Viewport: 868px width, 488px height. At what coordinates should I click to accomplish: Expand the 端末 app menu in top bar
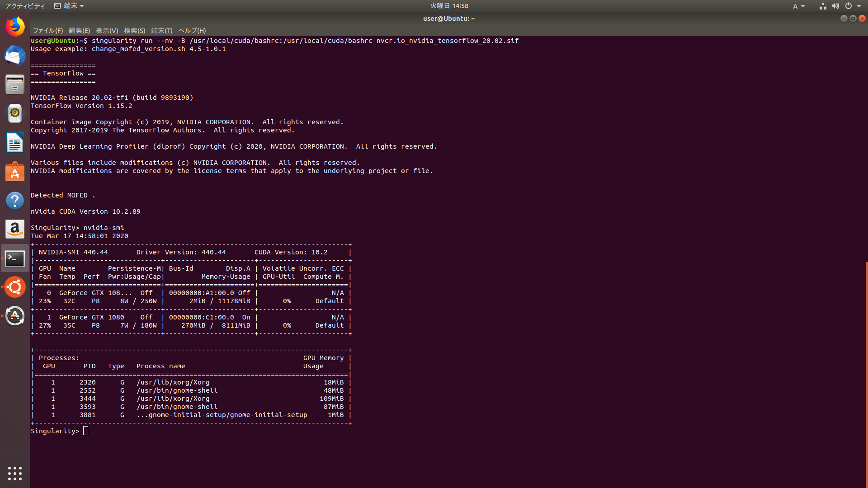[69, 6]
